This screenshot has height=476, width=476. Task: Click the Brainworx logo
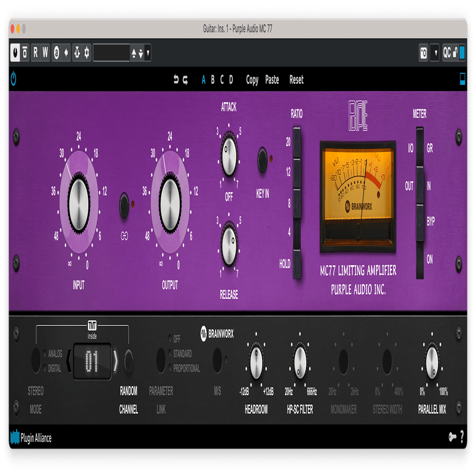tap(217, 334)
